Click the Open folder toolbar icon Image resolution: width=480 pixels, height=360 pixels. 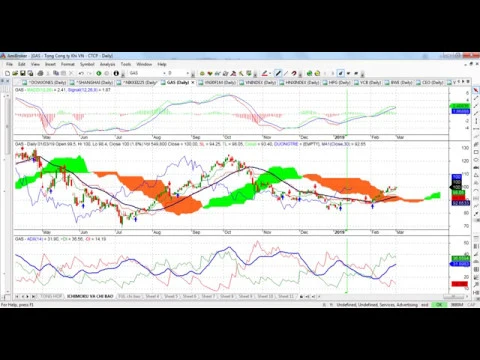tap(15, 73)
